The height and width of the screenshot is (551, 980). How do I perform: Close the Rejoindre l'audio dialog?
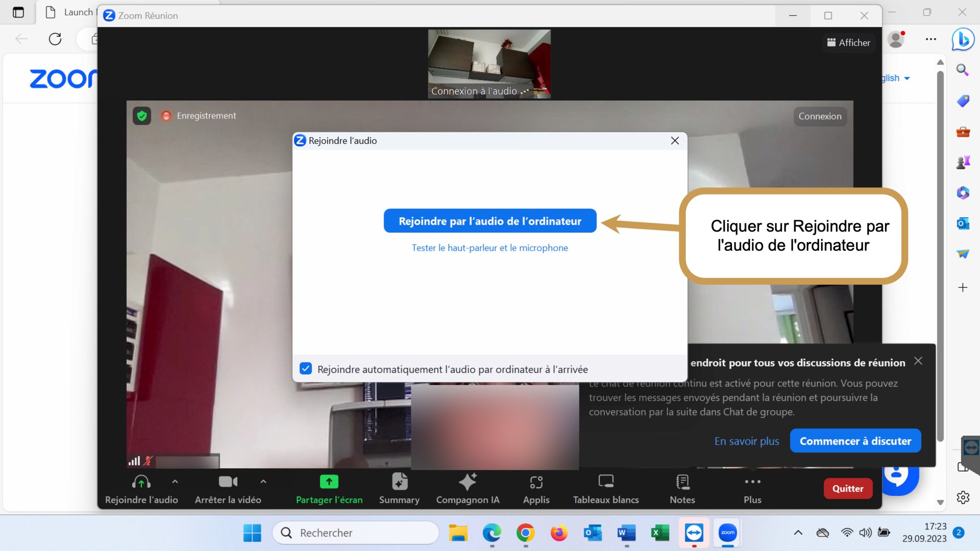pyautogui.click(x=675, y=141)
